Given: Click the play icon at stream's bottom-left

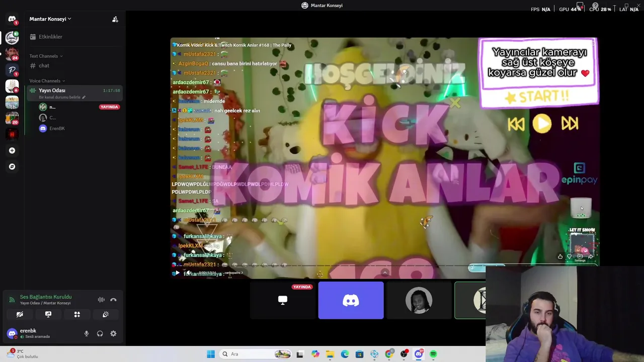Looking at the screenshot, I should (x=177, y=273).
